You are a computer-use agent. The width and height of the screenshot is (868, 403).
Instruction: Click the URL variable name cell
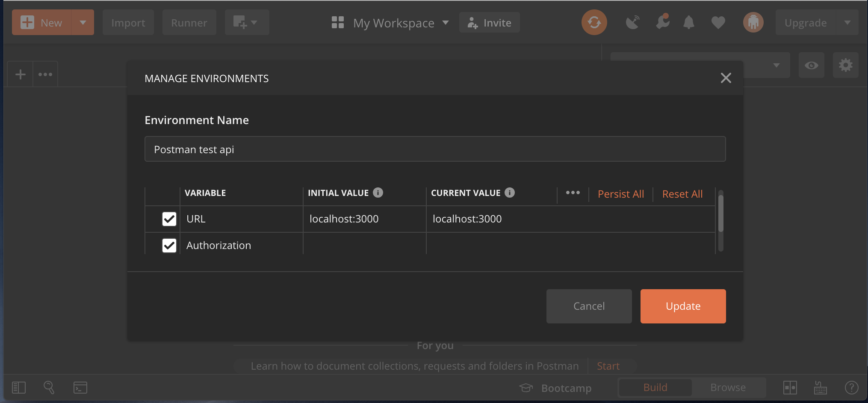pyautogui.click(x=242, y=219)
